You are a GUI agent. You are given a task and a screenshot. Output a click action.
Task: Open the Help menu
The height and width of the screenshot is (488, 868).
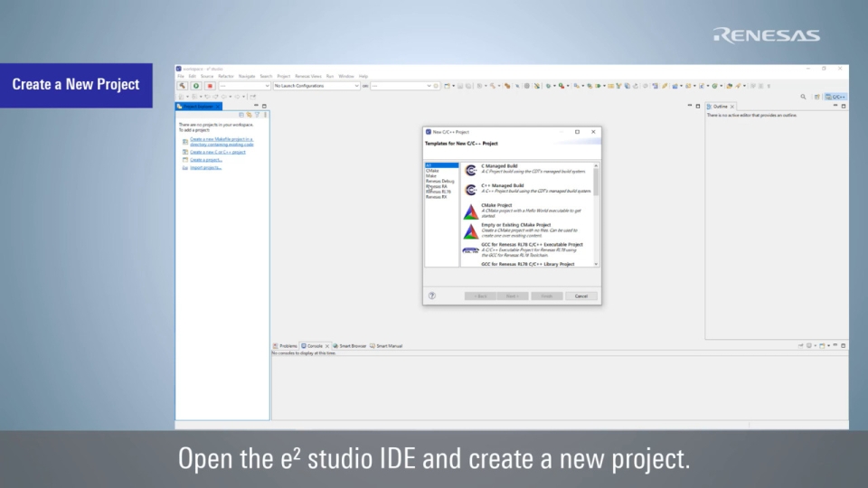tap(363, 76)
